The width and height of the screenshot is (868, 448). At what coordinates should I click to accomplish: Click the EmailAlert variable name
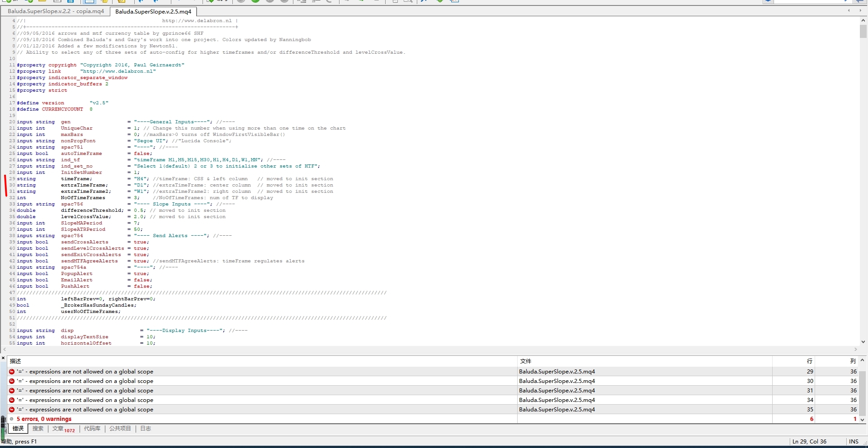pyautogui.click(x=76, y=280)
